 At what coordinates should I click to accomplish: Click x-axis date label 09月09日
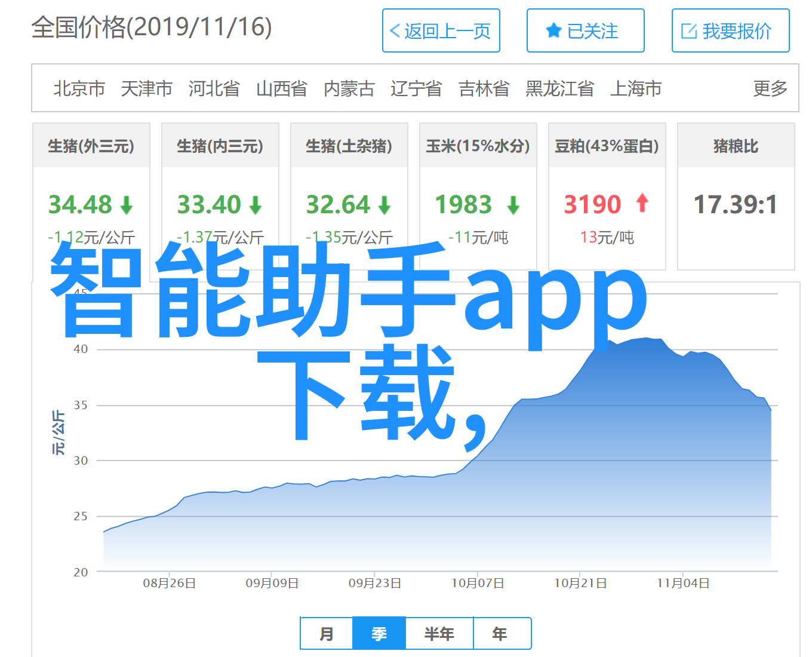pyautogui.click(x=272, y=584)
